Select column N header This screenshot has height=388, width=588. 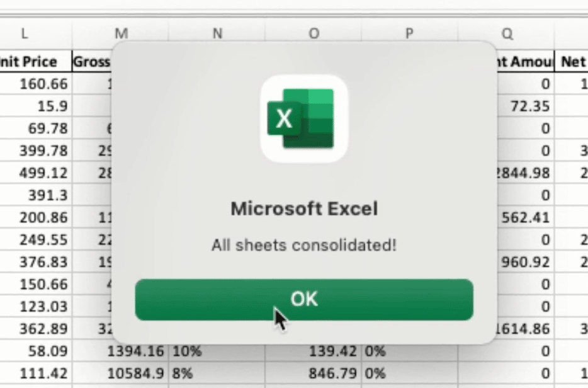217,33
